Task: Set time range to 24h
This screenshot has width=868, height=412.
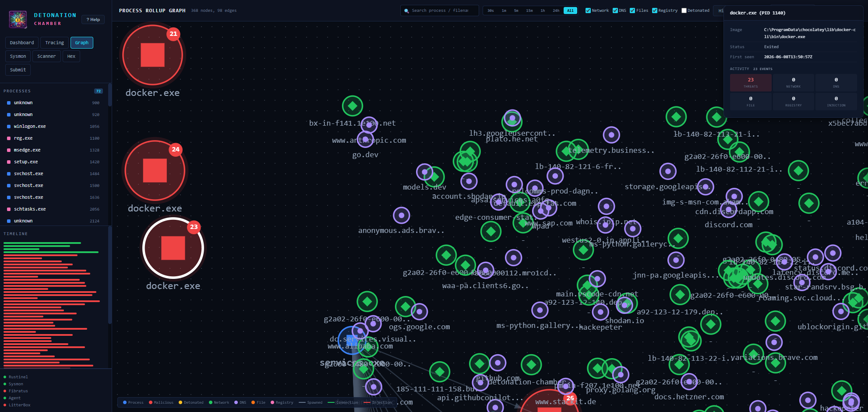Action: point(556,11)
